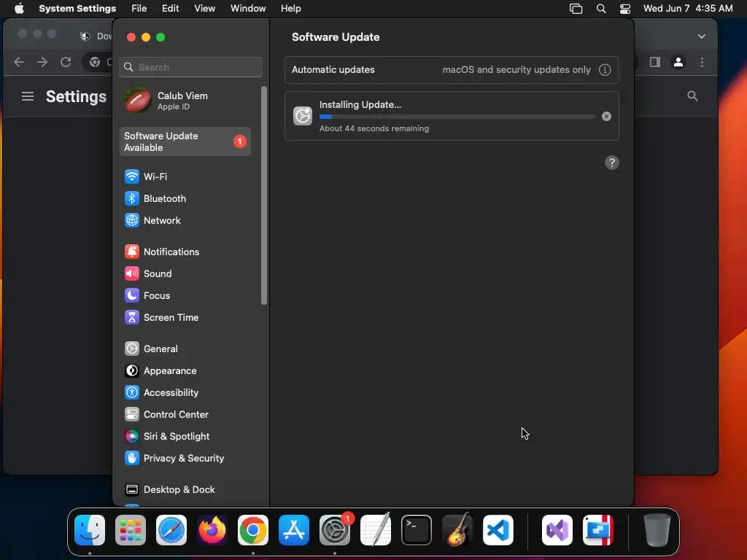The width and height of the screenshot is (747, 560).
Task: Click the installing update progress bar
Action: click(457, 117)
